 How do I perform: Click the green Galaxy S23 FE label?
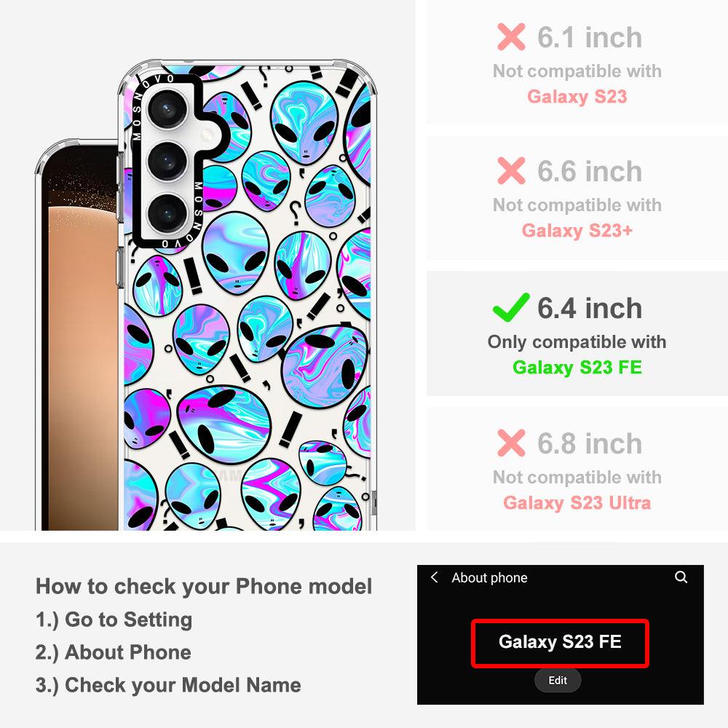point(577,367)
